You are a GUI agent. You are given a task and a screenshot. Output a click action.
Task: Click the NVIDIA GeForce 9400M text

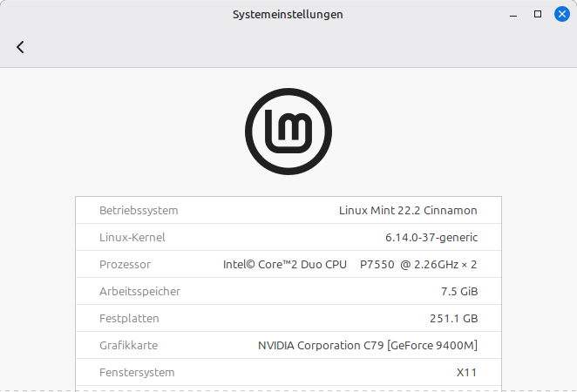pos(368,345)
